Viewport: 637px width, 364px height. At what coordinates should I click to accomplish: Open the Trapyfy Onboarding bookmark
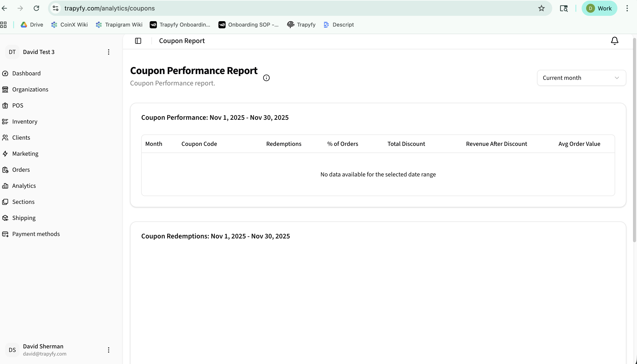(180, 25)
